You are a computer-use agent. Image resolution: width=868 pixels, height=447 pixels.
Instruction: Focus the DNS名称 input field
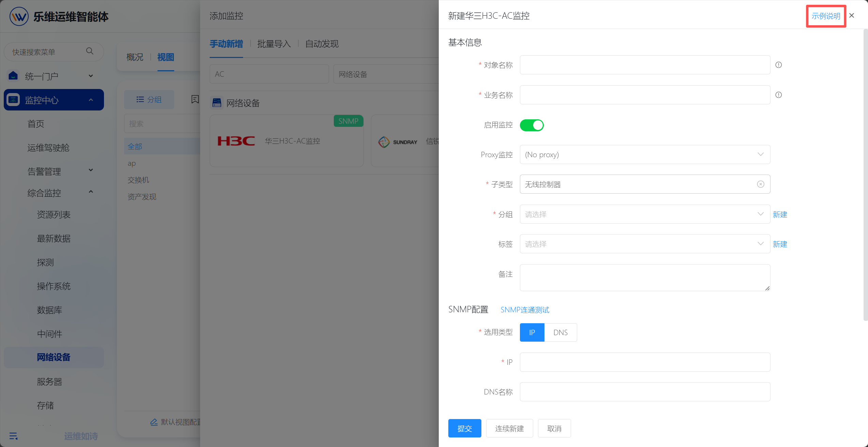pyautogui.click(x=645, y=391)
